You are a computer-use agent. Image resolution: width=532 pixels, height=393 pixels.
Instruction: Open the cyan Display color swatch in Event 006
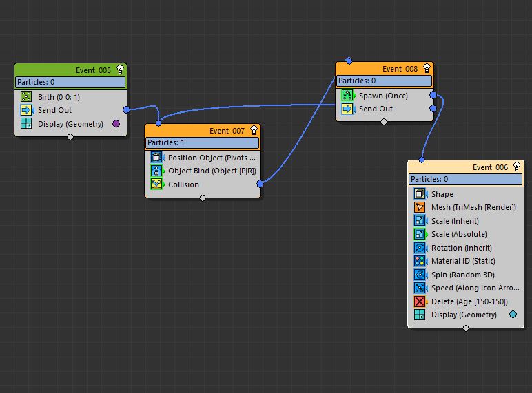513,315
